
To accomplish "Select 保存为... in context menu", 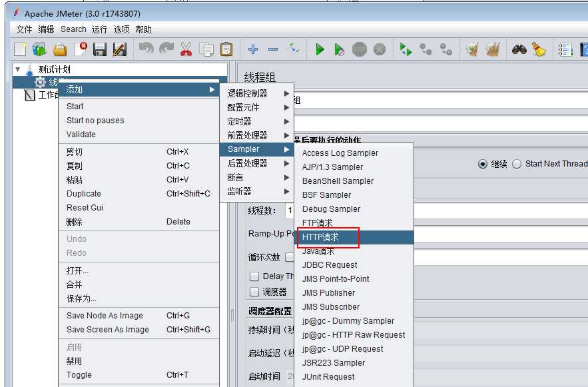I will (x=139, y=298).
